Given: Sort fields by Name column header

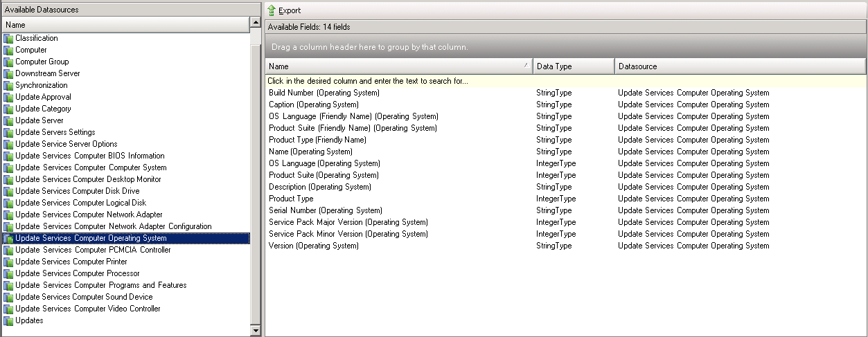Looking at the screenshot, I should click(398, 66).
